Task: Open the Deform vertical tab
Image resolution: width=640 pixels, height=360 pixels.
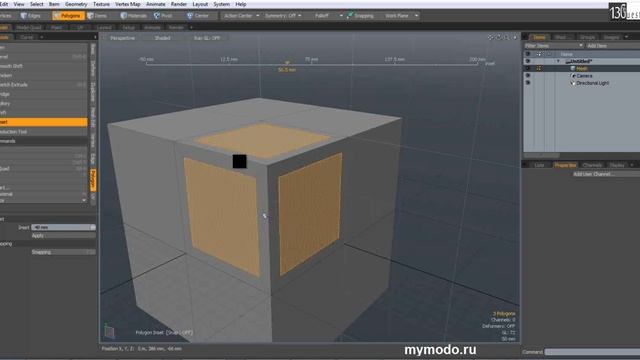Action: [93, 68]
